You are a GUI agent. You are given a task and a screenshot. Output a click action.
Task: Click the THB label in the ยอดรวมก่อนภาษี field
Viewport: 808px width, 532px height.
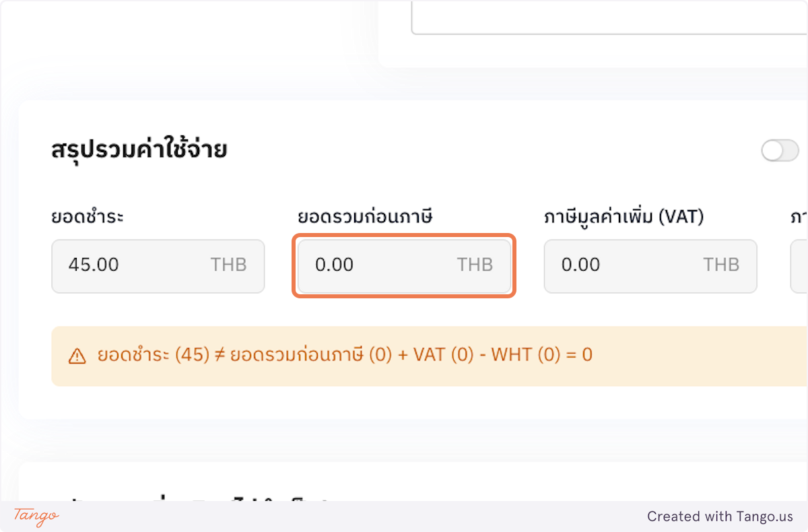click(475, 265)
